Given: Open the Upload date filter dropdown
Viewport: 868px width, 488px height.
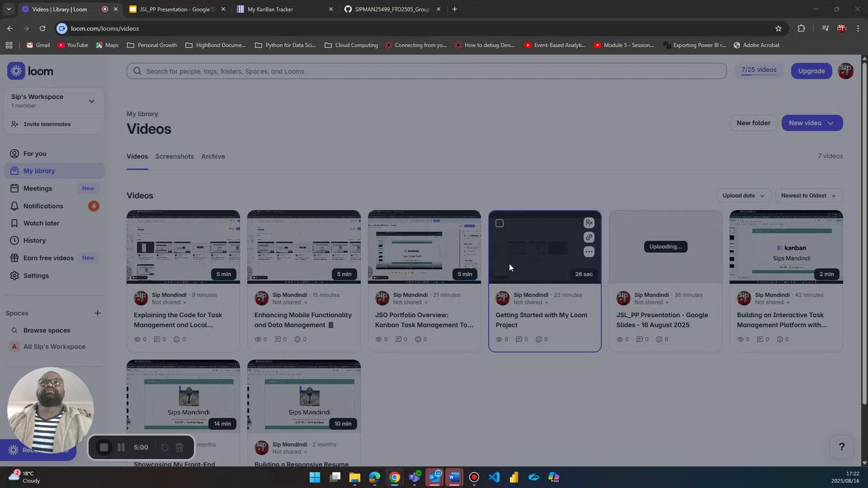Looking at the screenshot, I should 743,195.
